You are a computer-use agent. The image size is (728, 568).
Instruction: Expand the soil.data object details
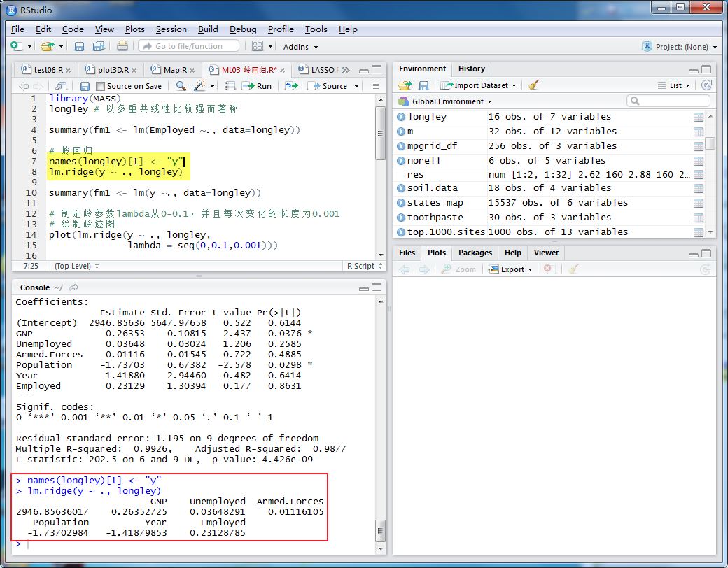click(x=401, y=188)
